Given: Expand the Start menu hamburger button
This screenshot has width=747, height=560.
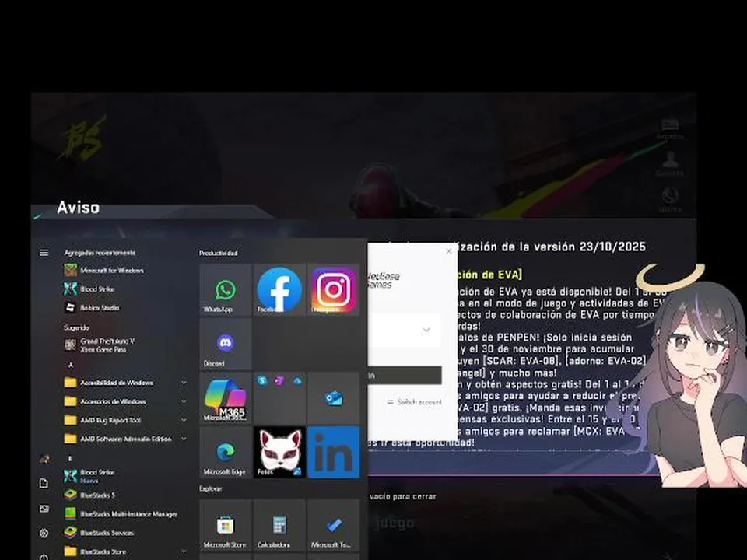Looking at the screenshot, I should (x=44, y=253).
